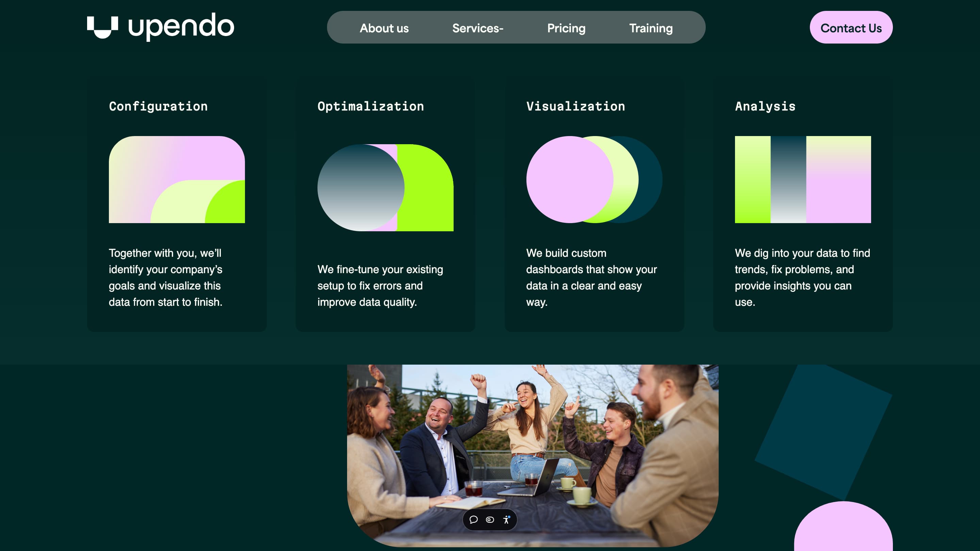Click the Analysis striped bars graphic
980x551 pixels.
803,180
